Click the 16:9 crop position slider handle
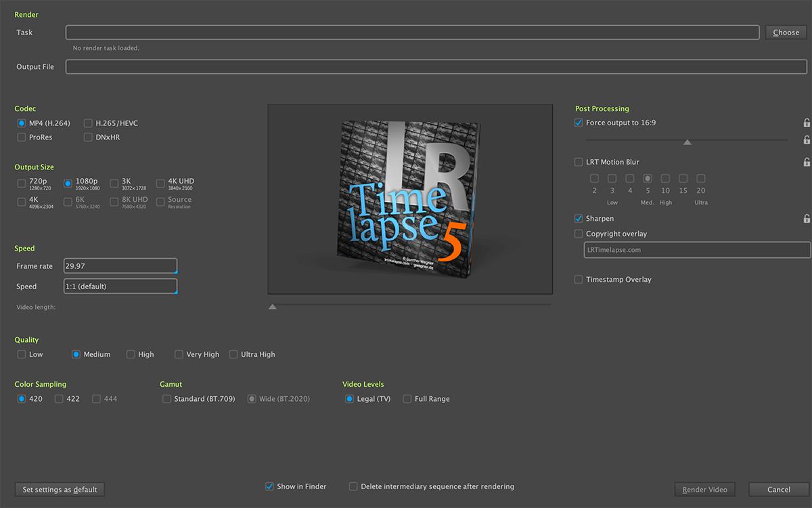 pos(687,142)
